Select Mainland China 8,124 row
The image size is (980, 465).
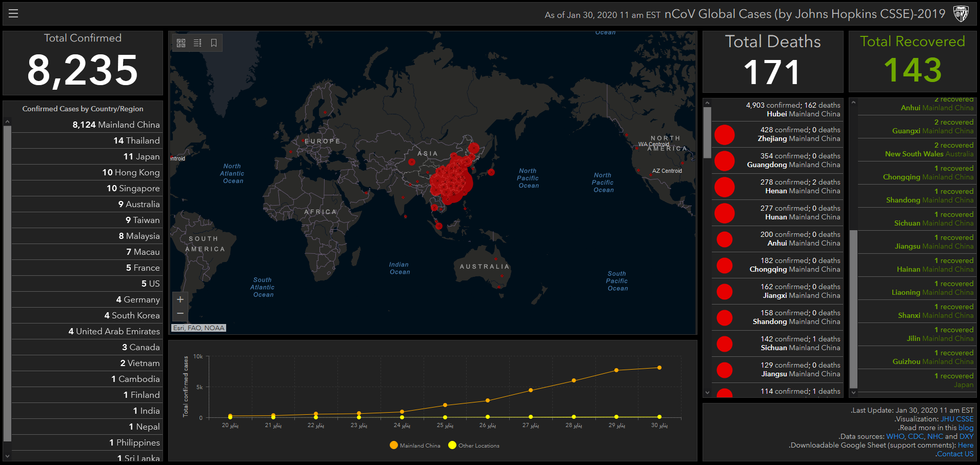click(x=87, y=125)
